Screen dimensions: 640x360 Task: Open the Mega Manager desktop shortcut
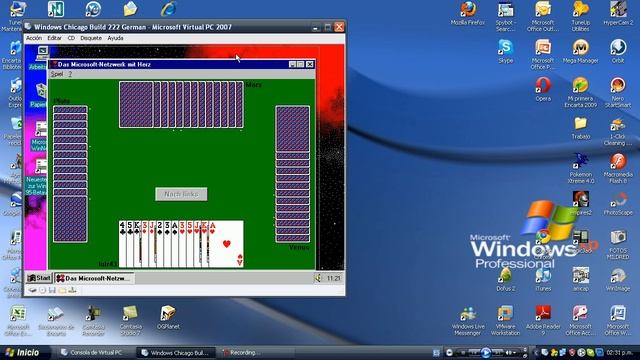tap(580, 51)
